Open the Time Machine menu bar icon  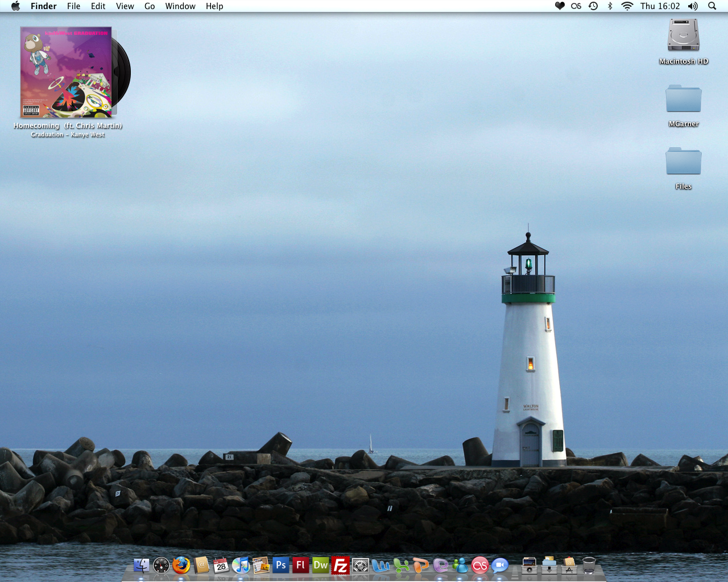click(593, 6)
